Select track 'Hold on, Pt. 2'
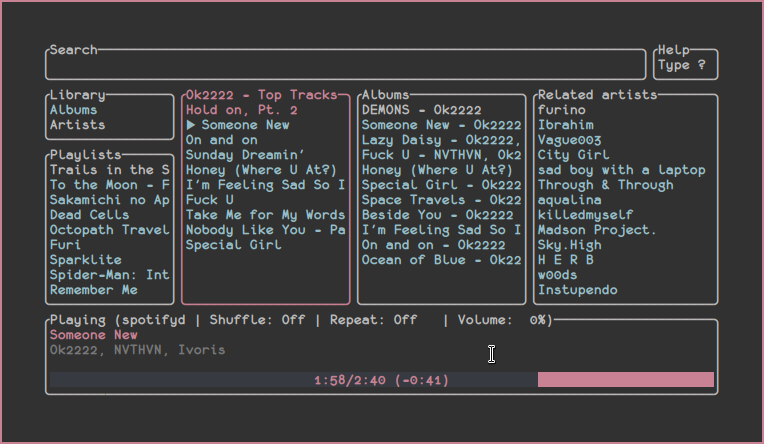 [x=242, y=110]
